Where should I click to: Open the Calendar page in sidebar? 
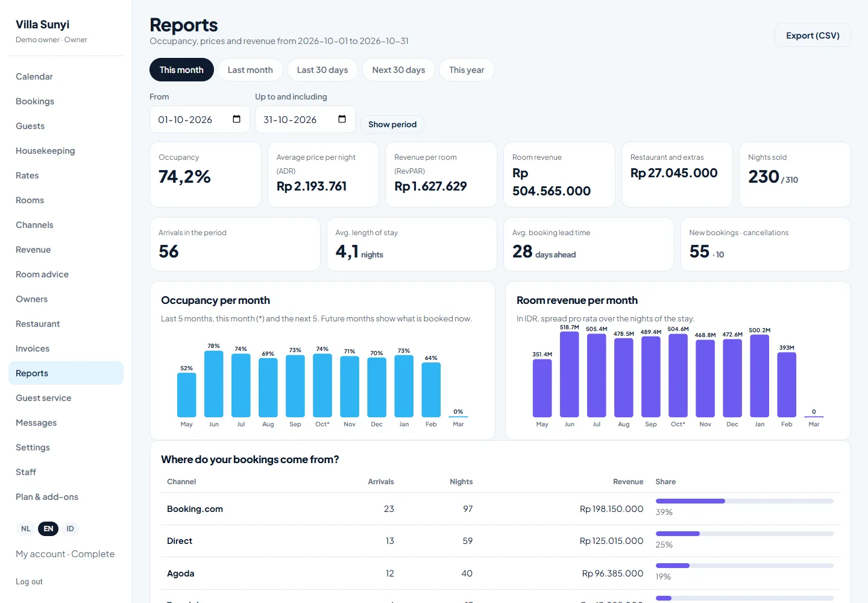click(66, 77)
